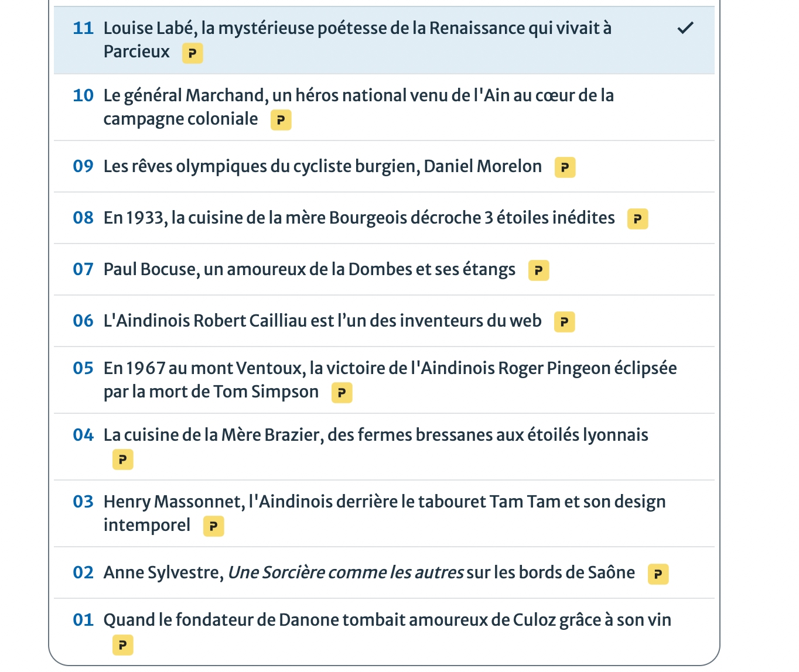Click premium badge after Daniel Morelon title

coord(565,167)
